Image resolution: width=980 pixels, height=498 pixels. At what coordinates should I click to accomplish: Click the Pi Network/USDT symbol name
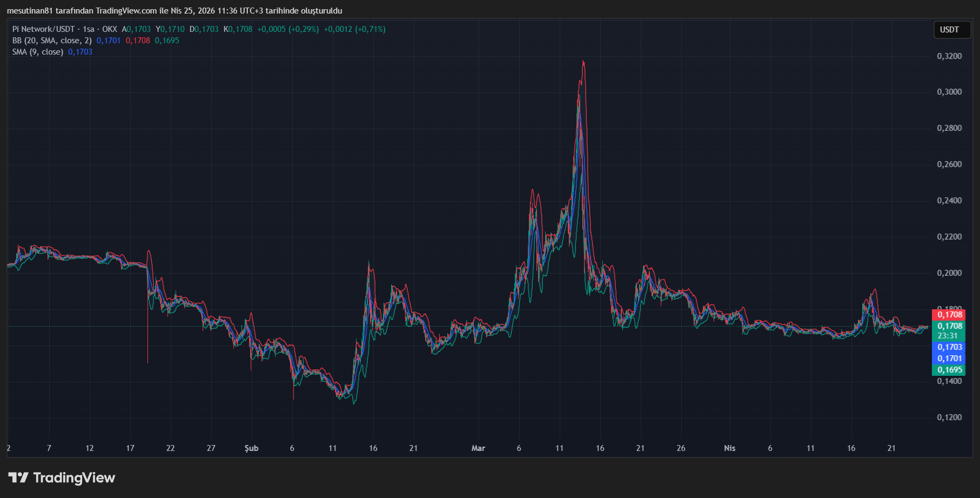pyautogui.click(x=43, y=30)
